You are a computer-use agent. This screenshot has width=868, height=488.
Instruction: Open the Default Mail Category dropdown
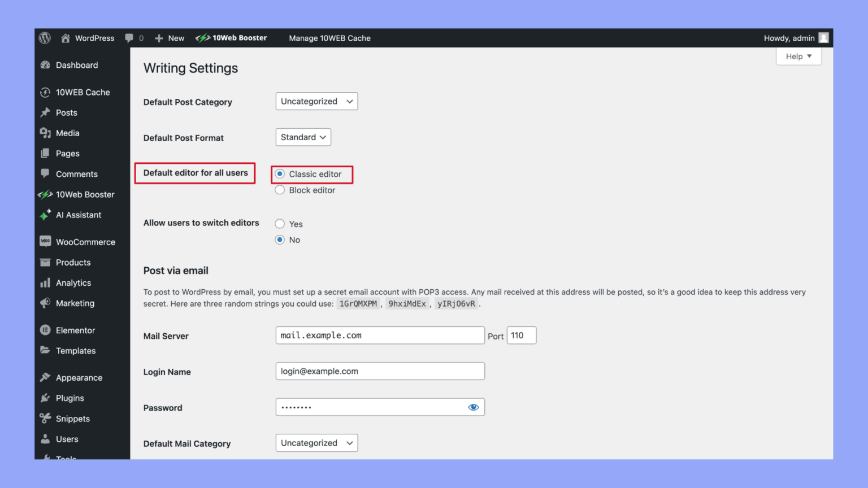(x=316, y=443)
